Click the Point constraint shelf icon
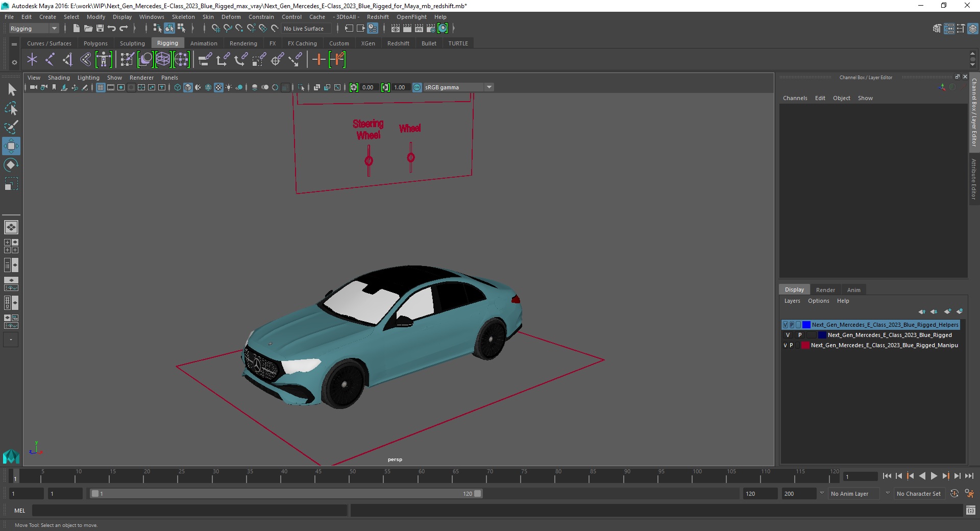The width and height of the screenshot is (980, 531). coord(223,60)
